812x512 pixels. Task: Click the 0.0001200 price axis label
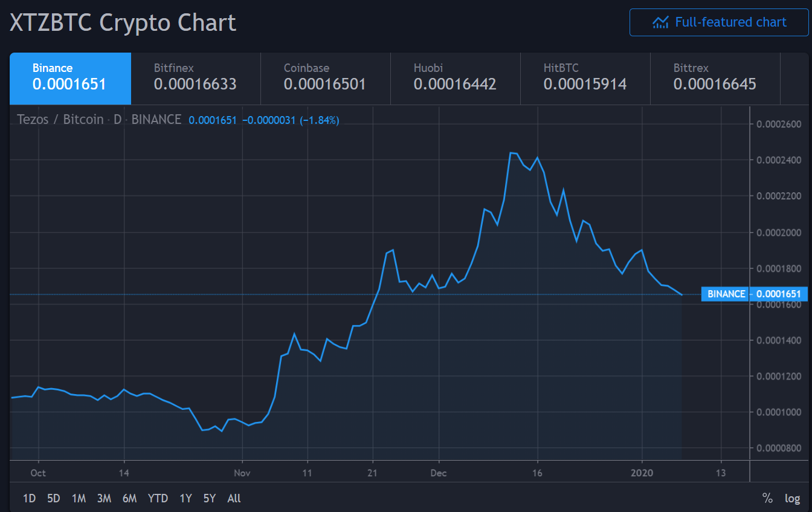coord(779,376)
